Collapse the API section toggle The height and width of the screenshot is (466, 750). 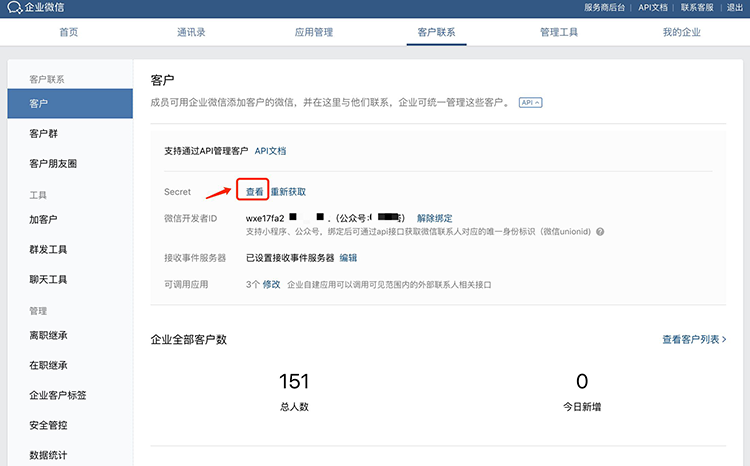530,103
